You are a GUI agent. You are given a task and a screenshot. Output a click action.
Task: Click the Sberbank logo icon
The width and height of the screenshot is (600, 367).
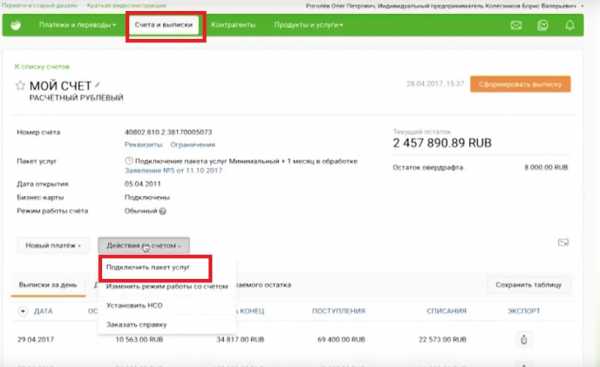click(16, 25)
